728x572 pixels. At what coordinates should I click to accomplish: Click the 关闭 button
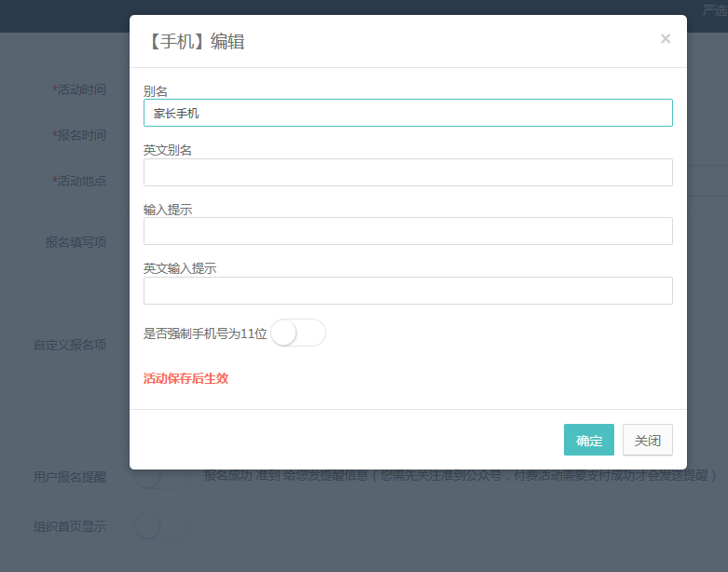click(x=647, y=440)
